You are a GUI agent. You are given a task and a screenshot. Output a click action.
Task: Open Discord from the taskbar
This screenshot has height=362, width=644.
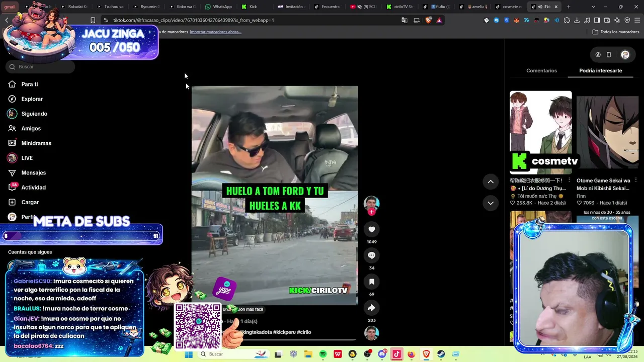click(x=382, y=354)
